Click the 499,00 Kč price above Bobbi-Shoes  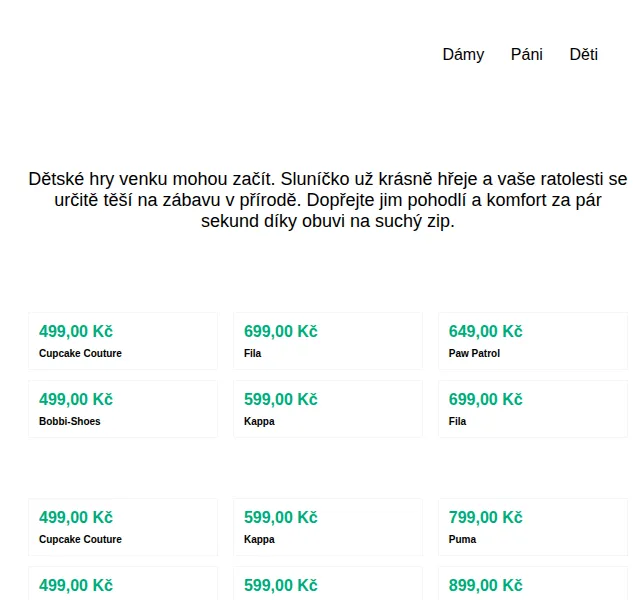76,399
